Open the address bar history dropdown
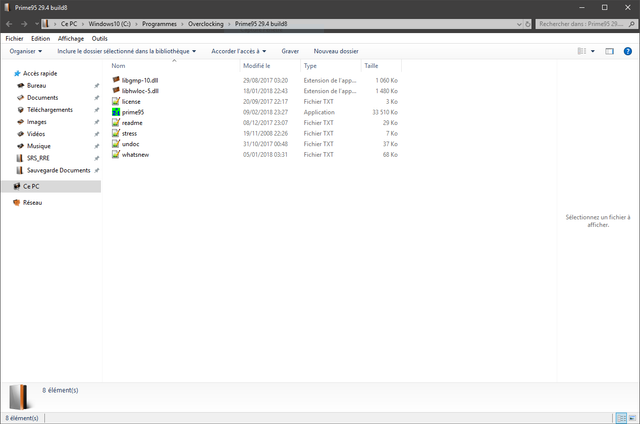Viewport: 640px width, 424px height. (519, 24)
